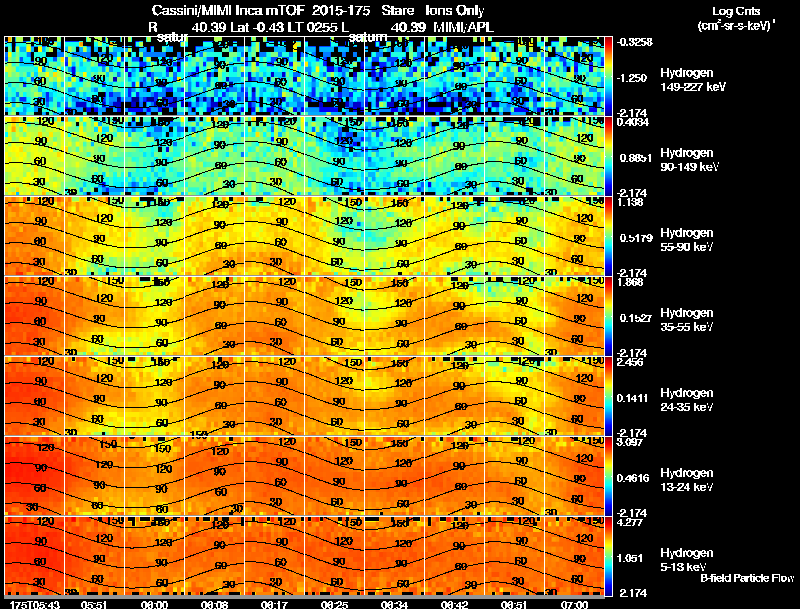The width and height of the screenshot is (800, 609).
Task: Click the 'Log Cnts' colorbar heading
Action: click(x=736, y=11)
